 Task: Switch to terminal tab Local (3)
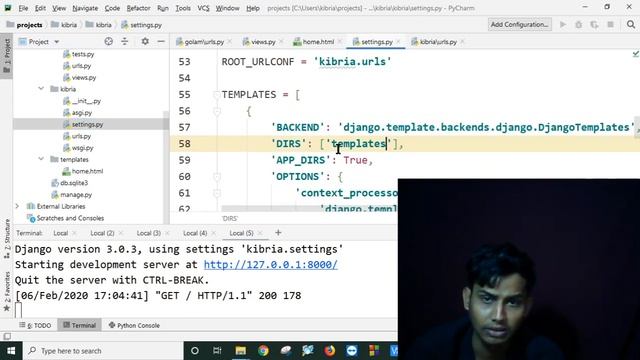pos(149,233)
